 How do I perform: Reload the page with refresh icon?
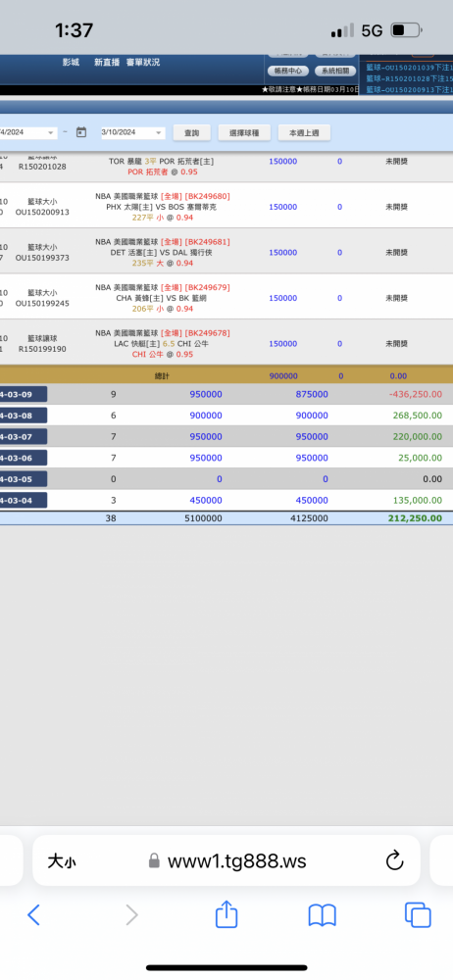coord(395,861)
